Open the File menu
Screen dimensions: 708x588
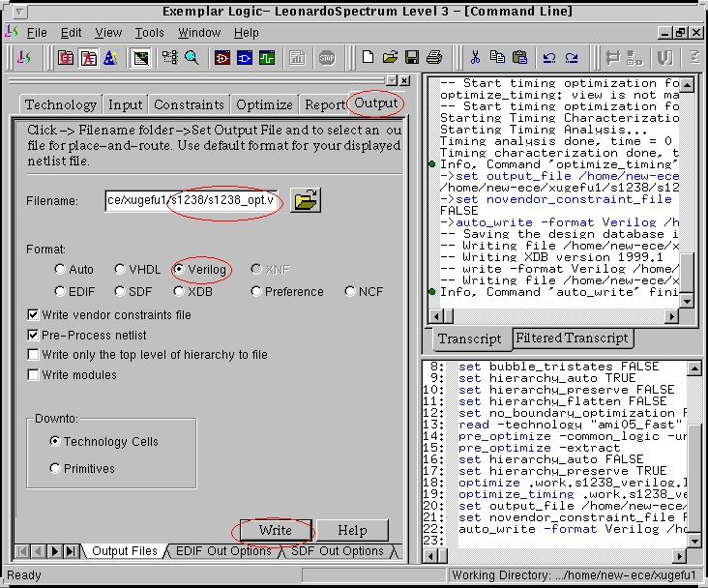coord(37,33)
